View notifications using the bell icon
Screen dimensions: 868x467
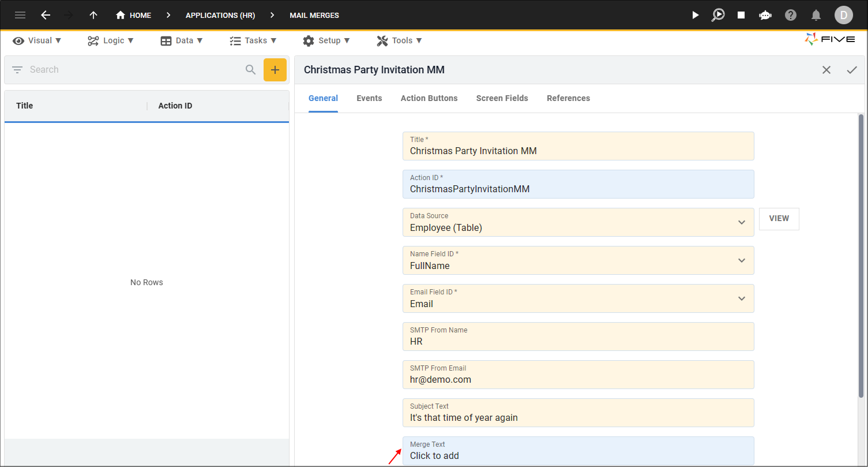click(816, 15)
